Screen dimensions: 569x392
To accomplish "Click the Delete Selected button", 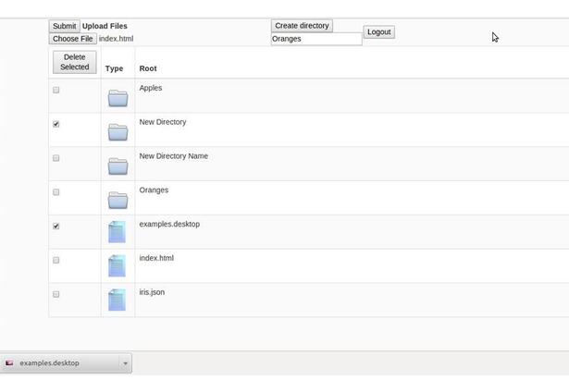I will pos(74,62).
